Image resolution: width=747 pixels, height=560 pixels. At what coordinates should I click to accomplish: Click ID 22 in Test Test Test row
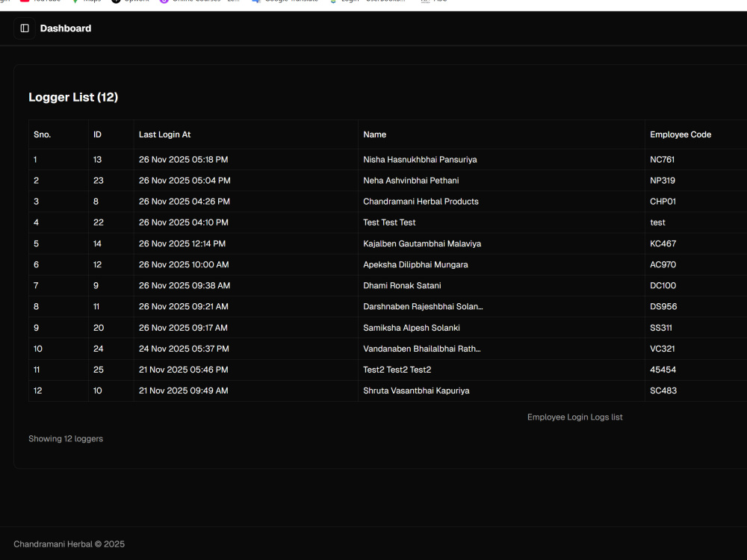pos(98,223)
